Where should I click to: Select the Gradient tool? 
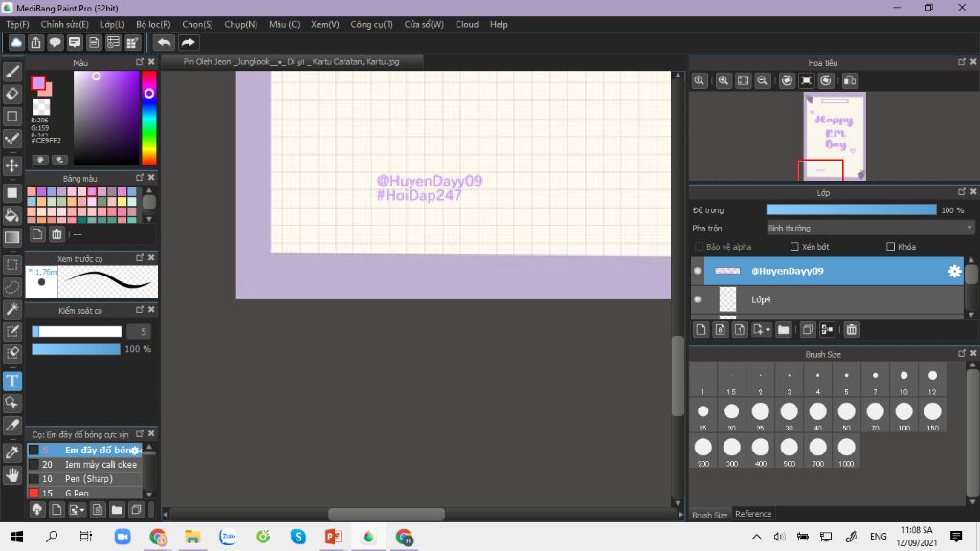11,237
